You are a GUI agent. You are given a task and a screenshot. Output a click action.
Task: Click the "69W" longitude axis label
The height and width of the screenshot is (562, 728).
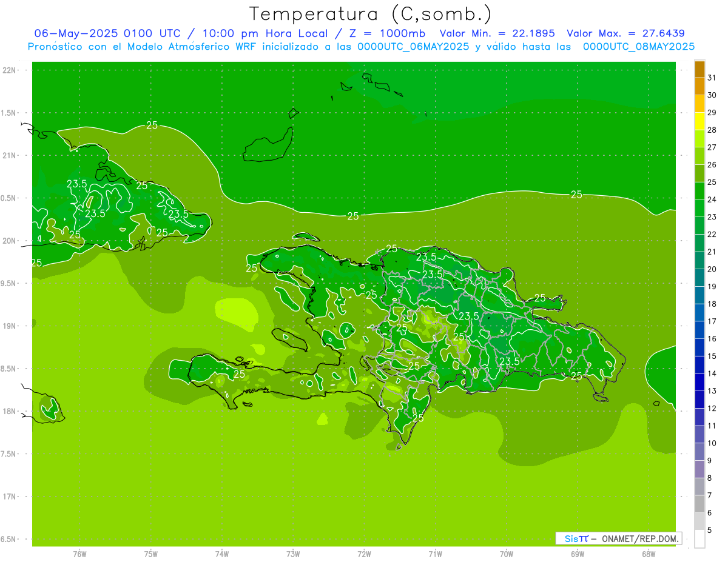click(x=578, y=554)
